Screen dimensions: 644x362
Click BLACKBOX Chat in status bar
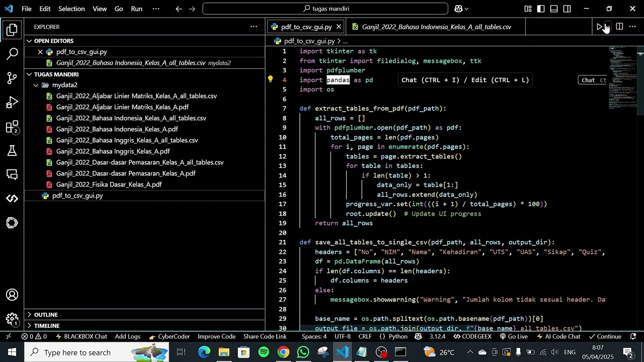[x=81, y=336]
